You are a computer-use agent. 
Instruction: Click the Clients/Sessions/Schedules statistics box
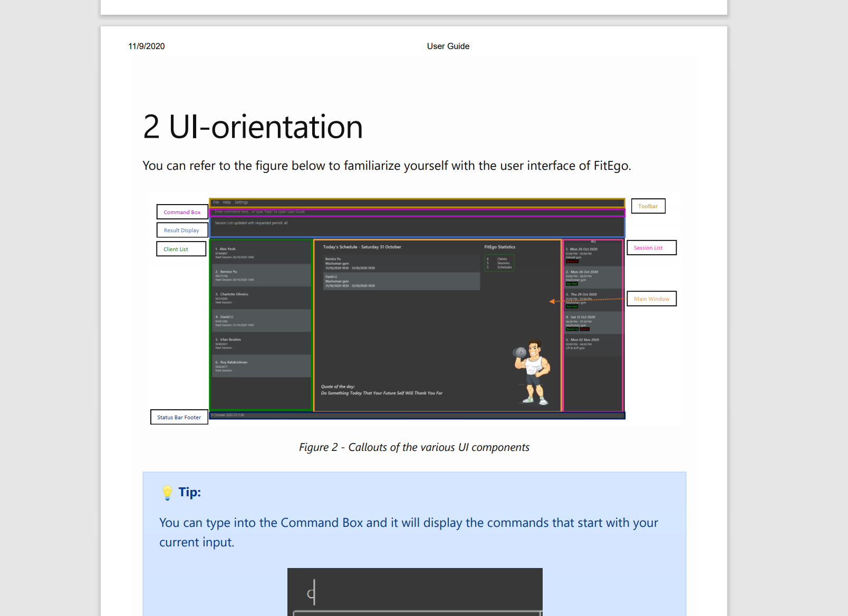pyautogui.click(x=499, y=263)
